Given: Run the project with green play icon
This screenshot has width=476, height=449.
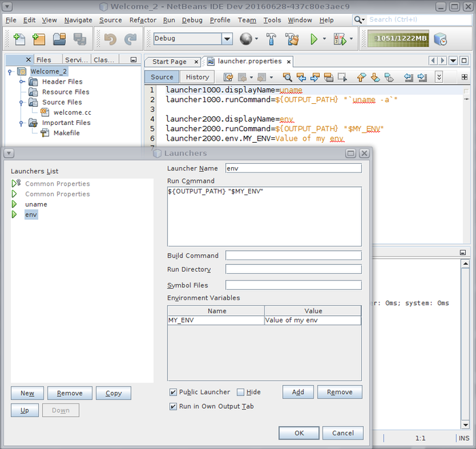Looking at the screenshot, I should [x=314, y=39].
